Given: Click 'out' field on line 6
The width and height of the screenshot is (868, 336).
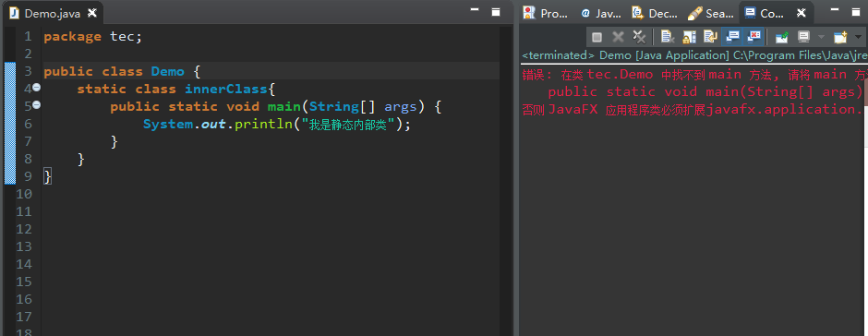Looking at the screenshot, I should click(x=213, y=124).
